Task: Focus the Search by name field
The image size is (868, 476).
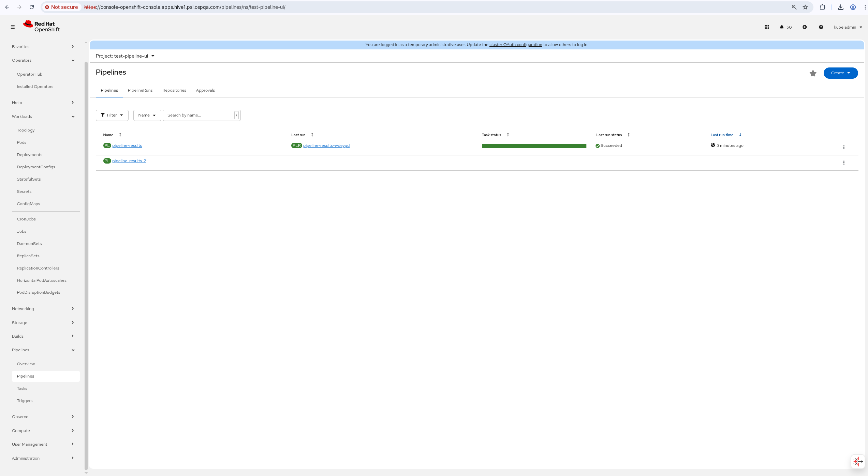Action: pyautogui.click(x=199, y=115)
